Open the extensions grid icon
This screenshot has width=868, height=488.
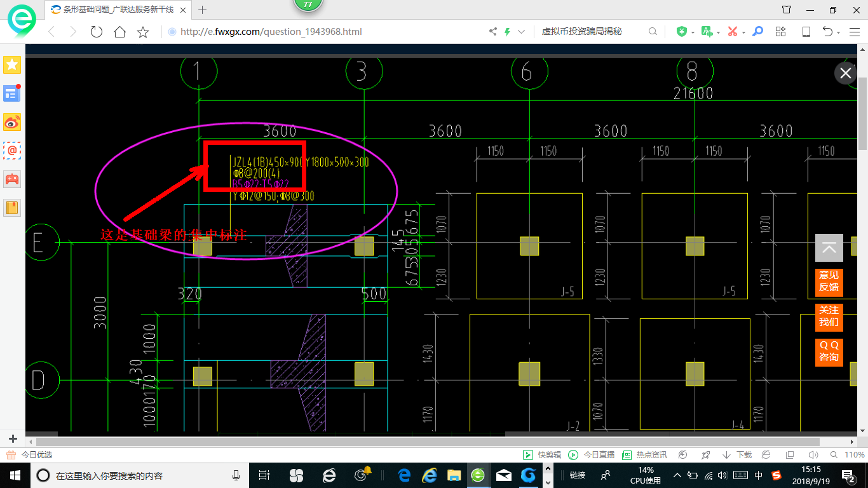pos(781,32)
